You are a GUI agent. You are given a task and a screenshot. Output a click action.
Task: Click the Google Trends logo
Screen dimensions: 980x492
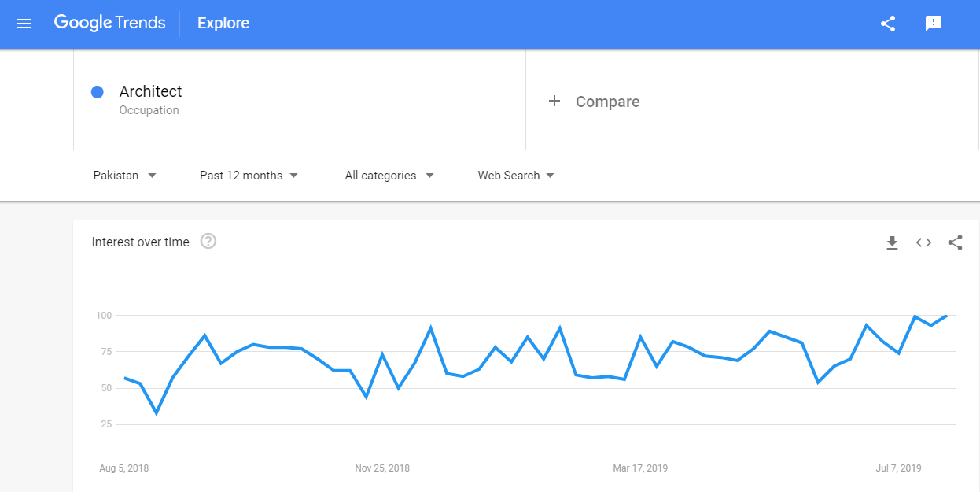point(109,23)
